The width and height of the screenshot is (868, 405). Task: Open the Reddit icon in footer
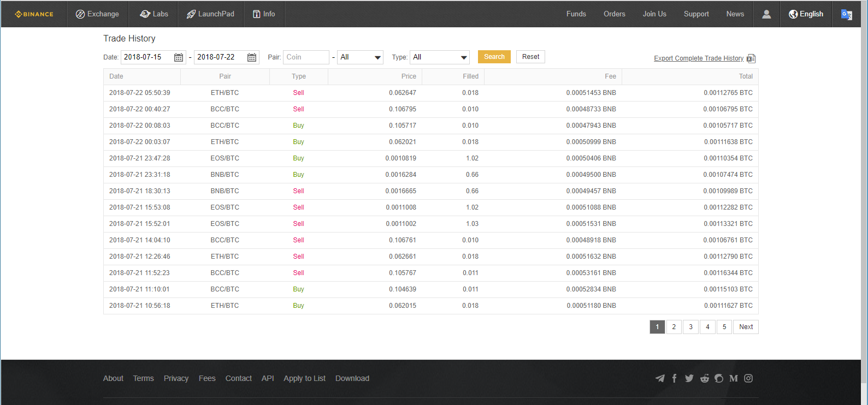click(705, 378)
